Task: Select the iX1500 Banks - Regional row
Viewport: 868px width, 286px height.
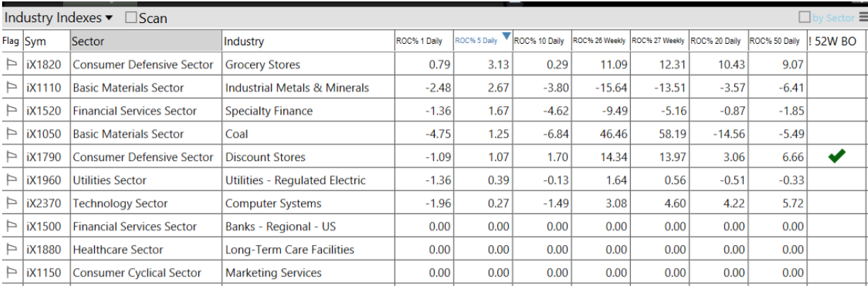Action: pos(434,226)
